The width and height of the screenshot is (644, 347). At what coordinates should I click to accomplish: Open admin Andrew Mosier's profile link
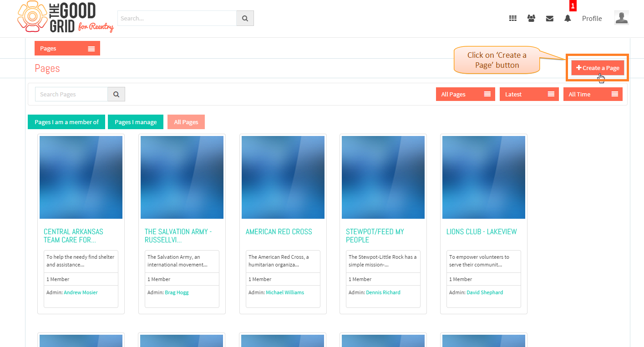point(81,292)
